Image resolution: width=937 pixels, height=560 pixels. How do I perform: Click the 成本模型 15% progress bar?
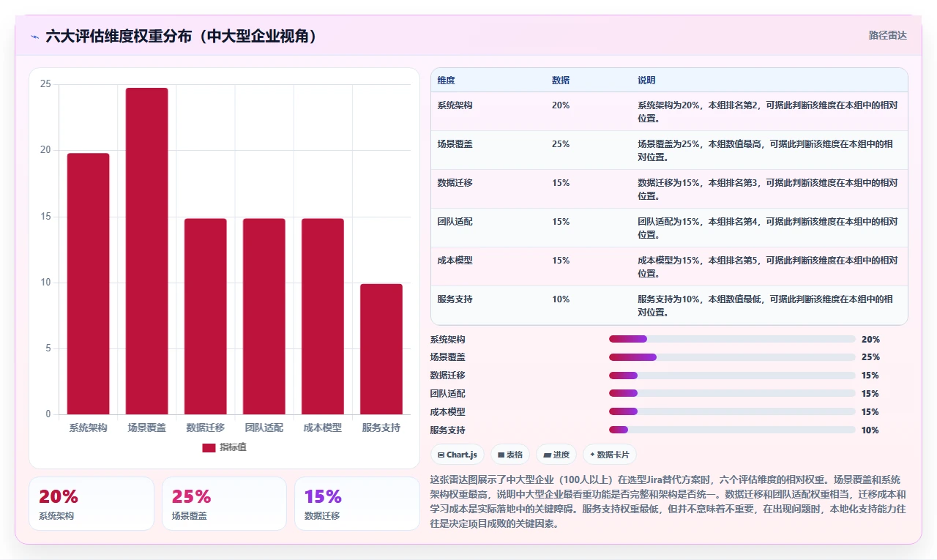[732, 411]
